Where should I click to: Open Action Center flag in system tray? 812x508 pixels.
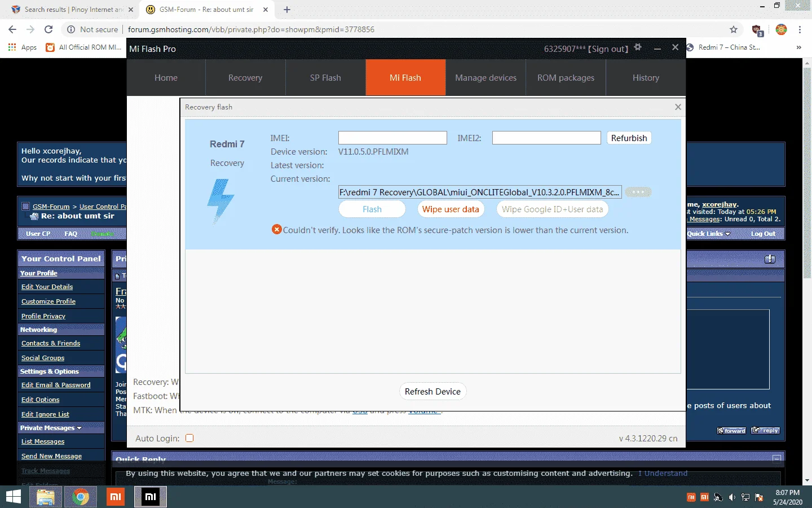[x=759, y=497]
